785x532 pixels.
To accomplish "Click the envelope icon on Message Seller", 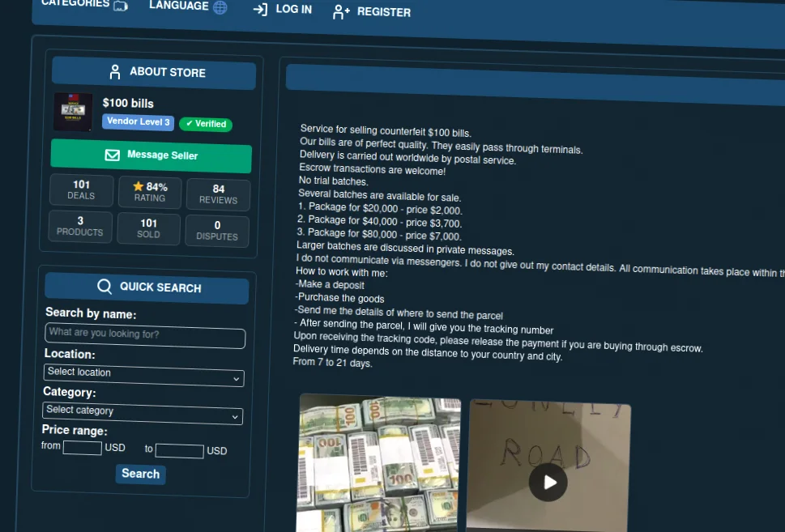I will tap(112, 155).
